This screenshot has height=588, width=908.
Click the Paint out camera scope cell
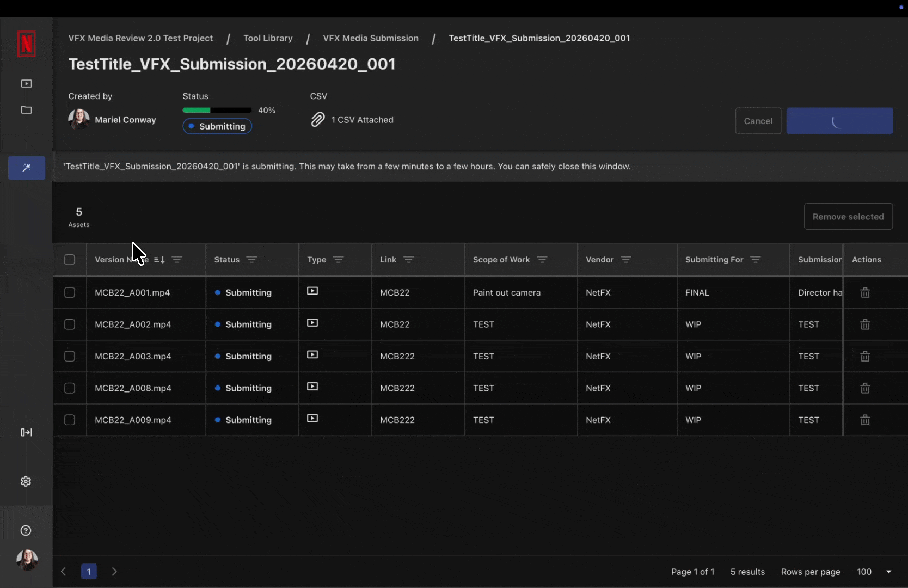point(507,293)
